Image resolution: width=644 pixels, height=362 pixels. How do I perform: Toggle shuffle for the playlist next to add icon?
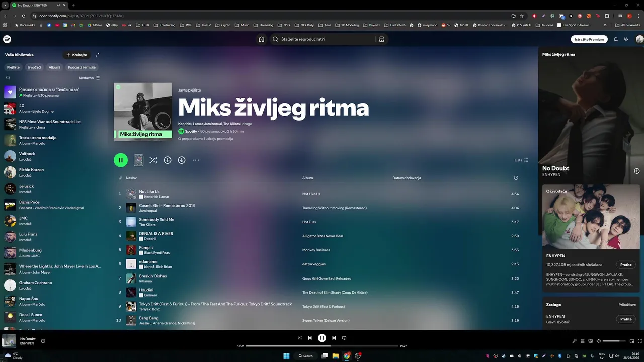pos(153,160)
